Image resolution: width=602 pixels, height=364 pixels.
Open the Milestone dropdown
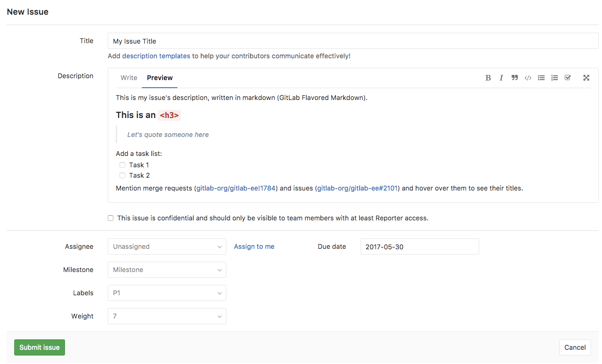[167, 270]
